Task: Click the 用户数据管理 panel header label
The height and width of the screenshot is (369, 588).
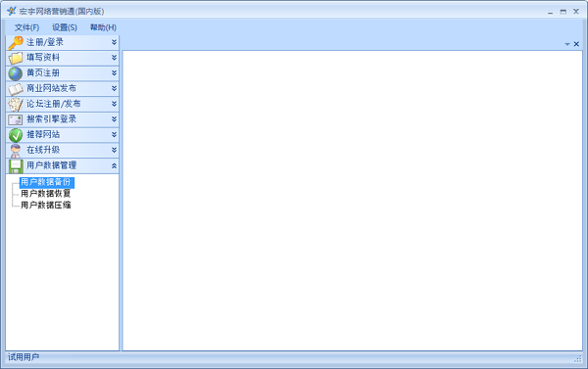Action: 51,165
